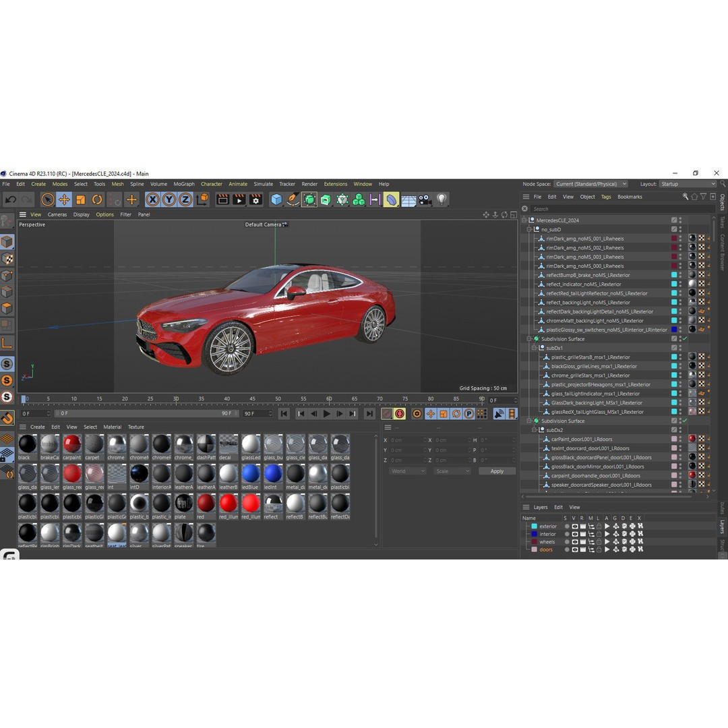This screenshot has width=728, height=728.
Task: Collapse the subDx1 tree node
Action: [535, 348]
